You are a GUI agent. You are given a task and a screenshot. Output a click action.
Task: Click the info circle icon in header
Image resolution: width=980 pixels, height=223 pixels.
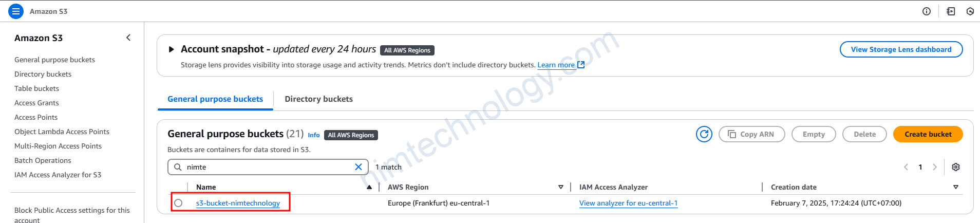(927, 11)
